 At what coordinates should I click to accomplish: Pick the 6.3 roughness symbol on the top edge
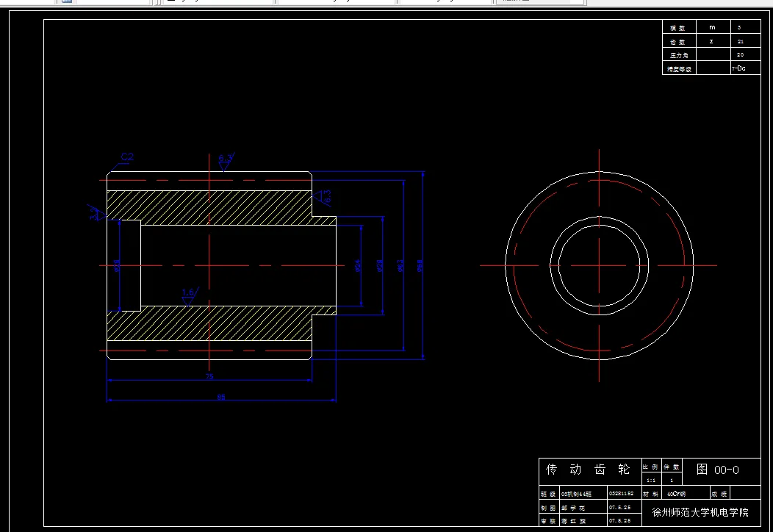(x=226, y=162)
